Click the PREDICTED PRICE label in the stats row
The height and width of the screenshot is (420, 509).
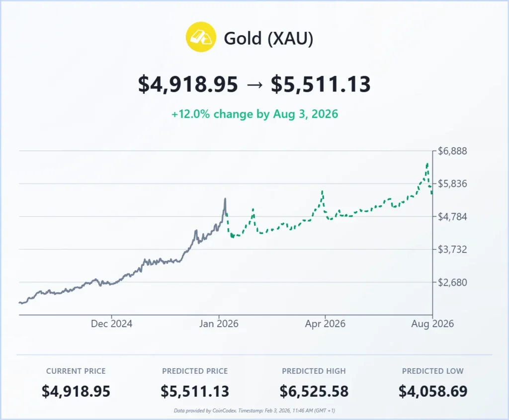coord(195,371)
